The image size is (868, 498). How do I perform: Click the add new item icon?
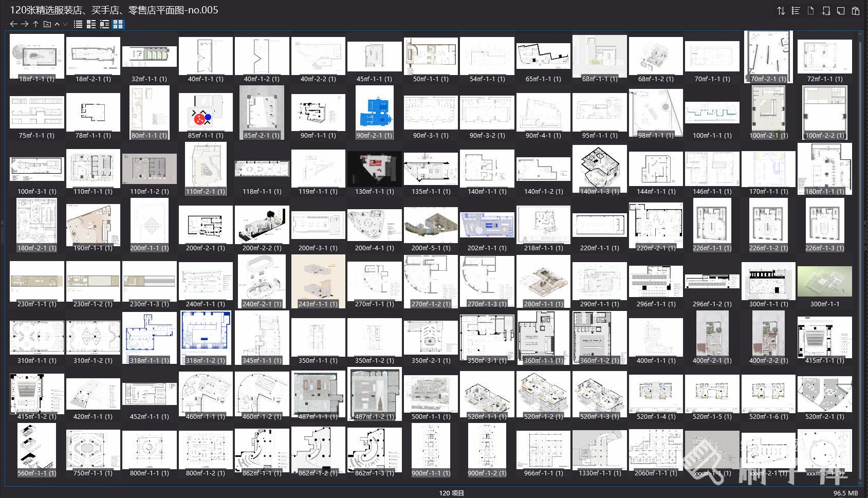pos(826,11)
